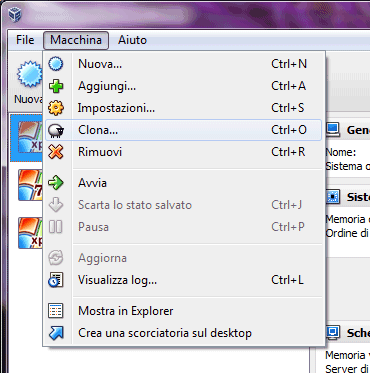Screen dimensions: 370x373
Task: Click the green arrow Avvia icon
Action: 56,183
